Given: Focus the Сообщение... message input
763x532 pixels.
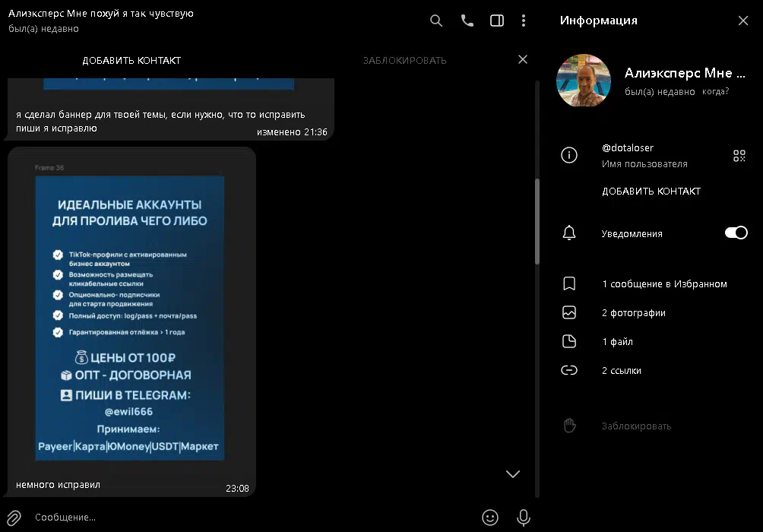Looking at the screenshot, I should click(253, 518).
